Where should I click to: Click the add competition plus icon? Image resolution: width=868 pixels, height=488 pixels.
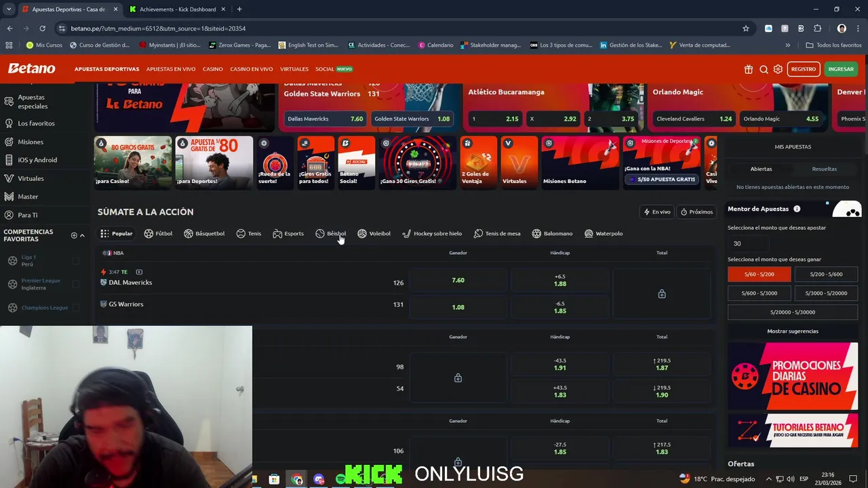(74, 235)
